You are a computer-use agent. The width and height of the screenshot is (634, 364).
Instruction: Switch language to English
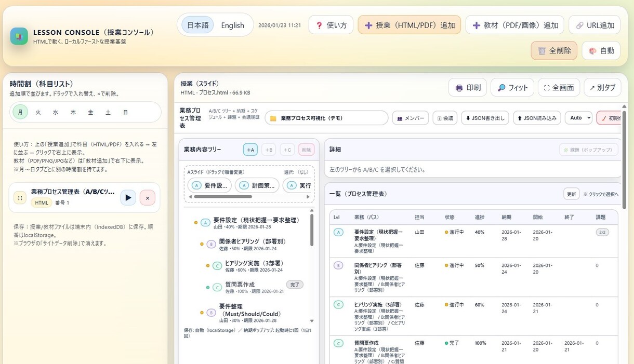pos(232,25)
